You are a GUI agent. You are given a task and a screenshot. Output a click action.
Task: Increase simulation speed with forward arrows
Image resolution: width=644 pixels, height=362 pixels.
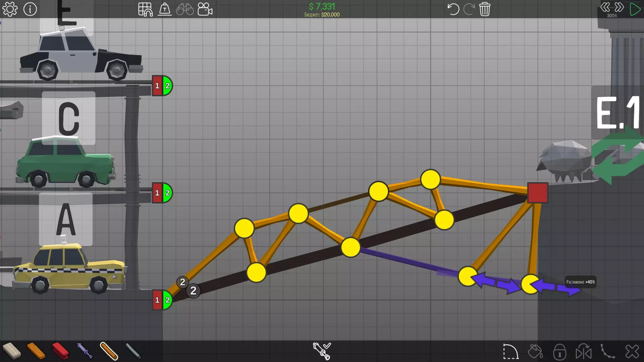[619, 7]
